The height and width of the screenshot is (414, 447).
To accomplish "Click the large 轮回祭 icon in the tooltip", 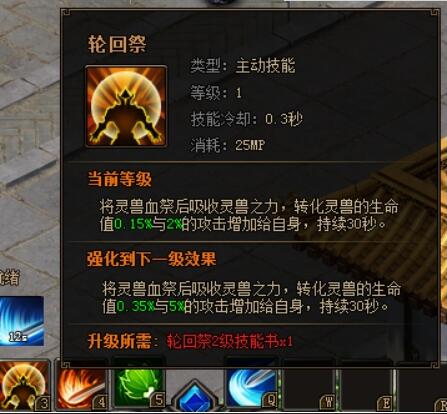I will tap(126, 107).
